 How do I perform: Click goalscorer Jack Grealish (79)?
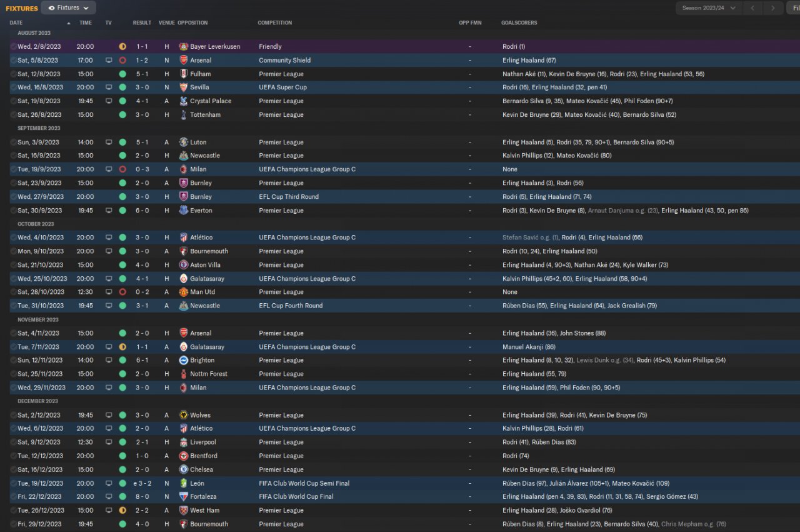632,306
